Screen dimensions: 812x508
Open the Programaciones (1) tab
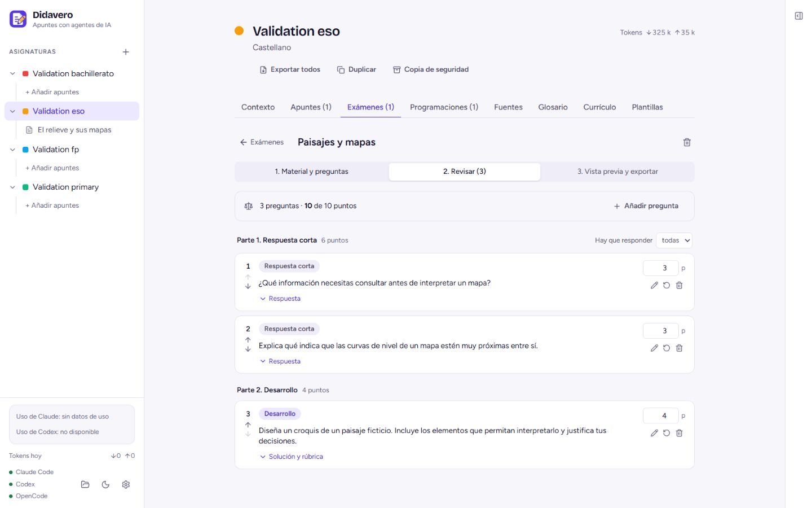pos(444,107)
